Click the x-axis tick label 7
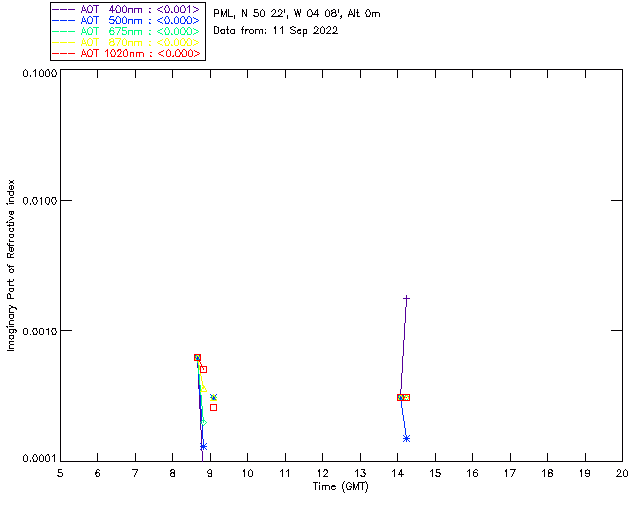The width and height of the screenshot is (640, 512). [135, 473]
